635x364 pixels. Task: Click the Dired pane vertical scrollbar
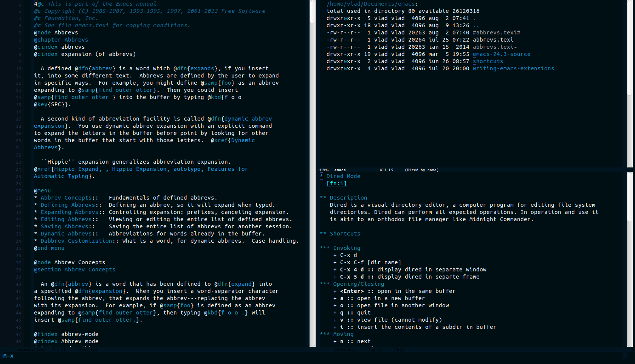629,84
